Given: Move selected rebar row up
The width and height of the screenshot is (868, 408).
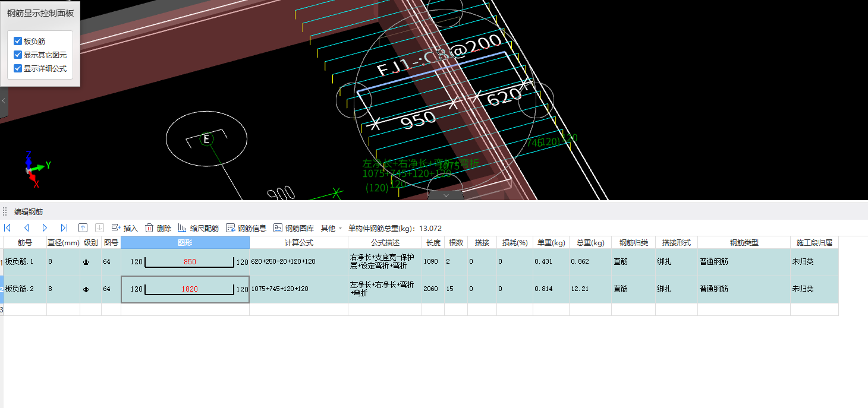Looking at the screenshot, I should (x=83, y=228).
